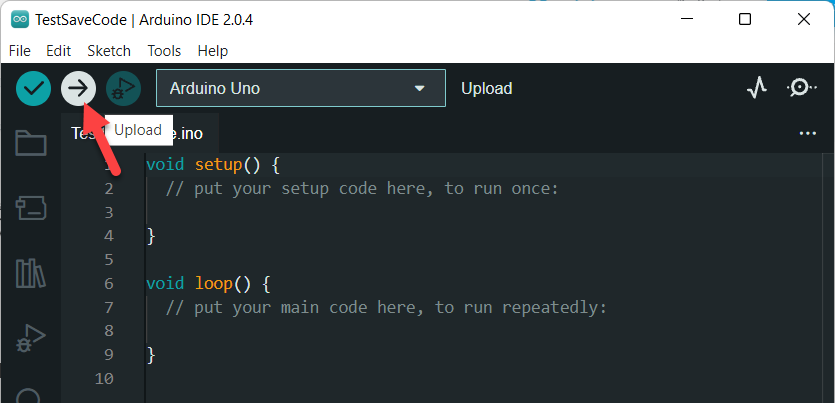
Task: Select the TestSaveCode.ino editor tab
Action: tap(140, 133)
